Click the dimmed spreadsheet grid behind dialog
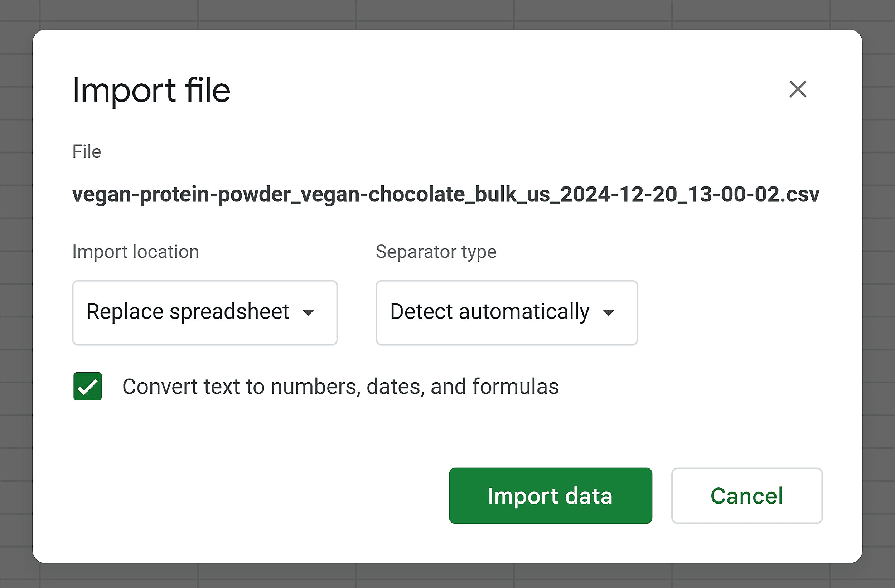This screenshot has width=895, height=588. (15, 293)
